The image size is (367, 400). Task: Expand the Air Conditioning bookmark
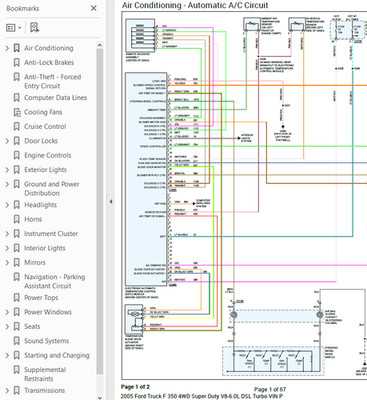pyautogui.click(x=7, y=48)
